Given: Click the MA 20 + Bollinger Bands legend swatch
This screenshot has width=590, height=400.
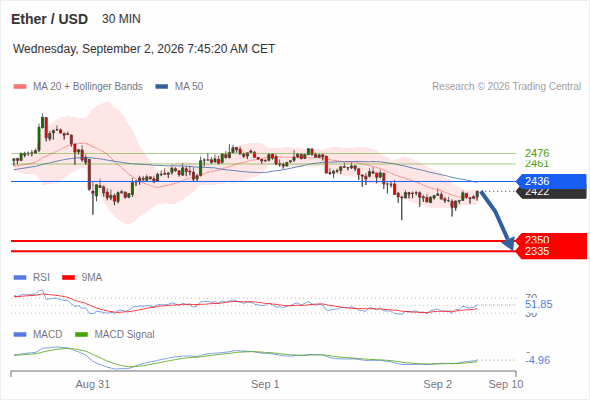Looking at the screenshot, I should click(20, 87).
